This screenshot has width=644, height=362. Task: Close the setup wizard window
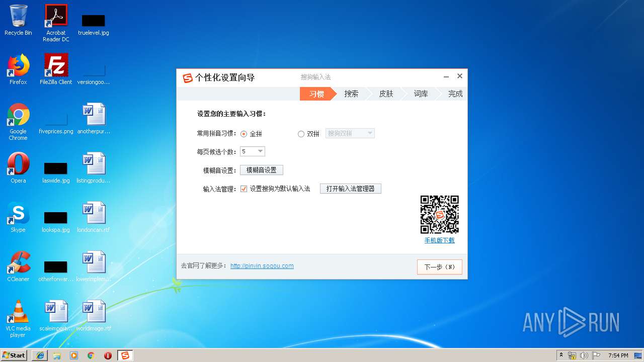tap(459, 76)
